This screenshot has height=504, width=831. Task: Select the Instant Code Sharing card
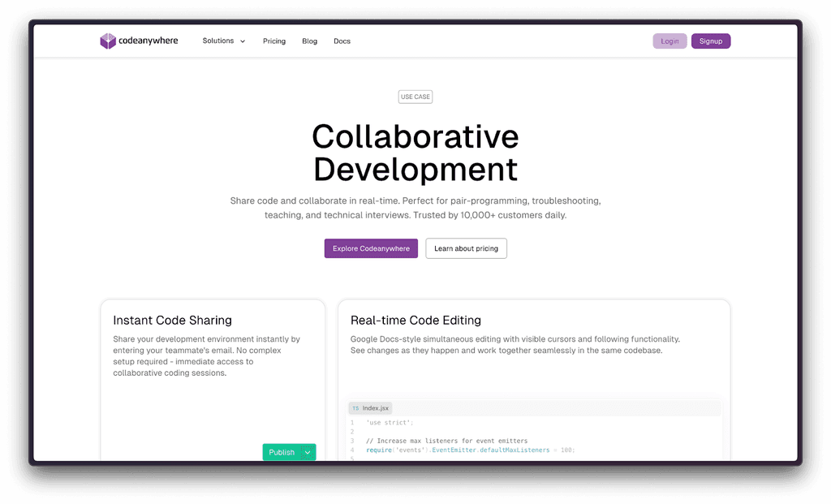pos(213,373)
